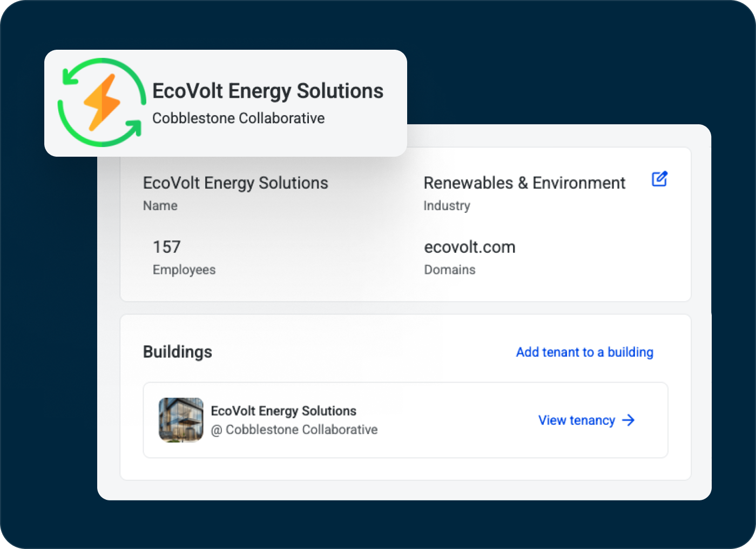Click the building photo icon for EcoVolt
This screenshot has height=549, width=756.
(x=180, y=420)
